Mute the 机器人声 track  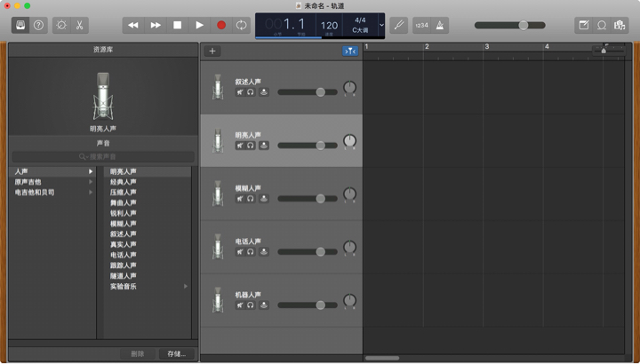point(240,305)
